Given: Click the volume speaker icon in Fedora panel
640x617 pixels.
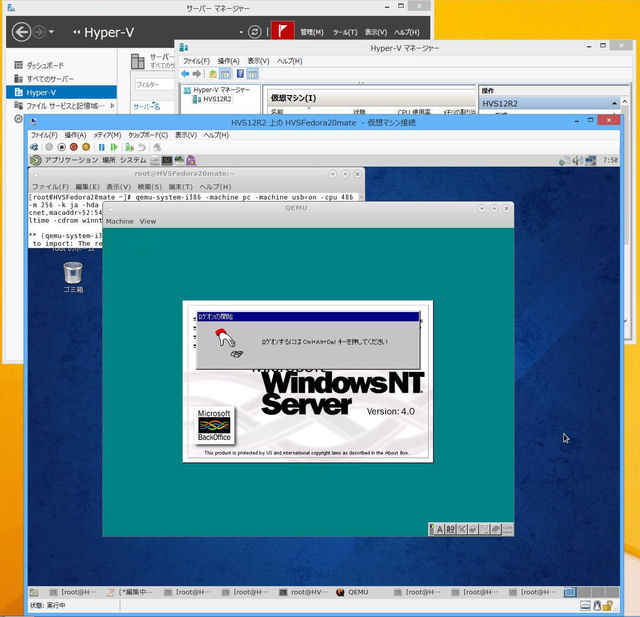Looking at the screenshot, I should pyautogui.click(x=578, y=161).
